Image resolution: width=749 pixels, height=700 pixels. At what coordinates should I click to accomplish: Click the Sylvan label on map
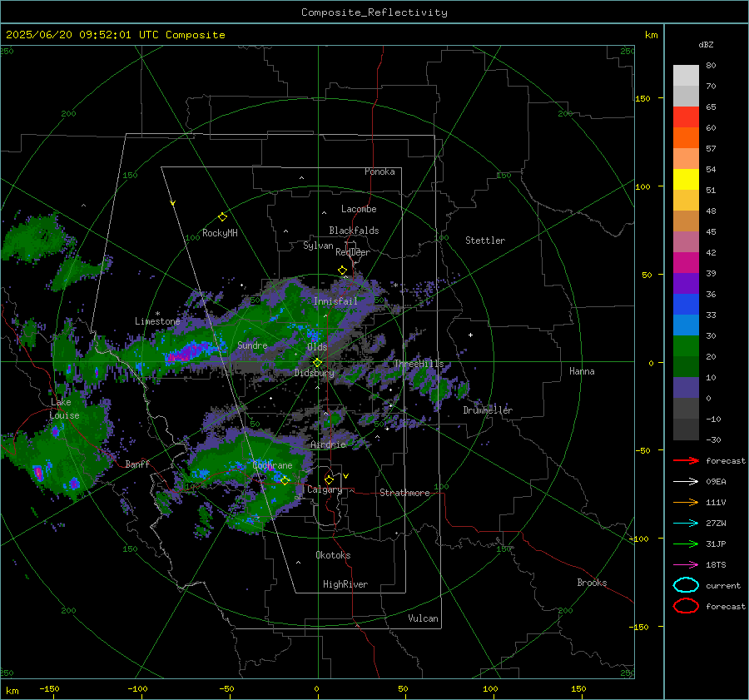318,246
